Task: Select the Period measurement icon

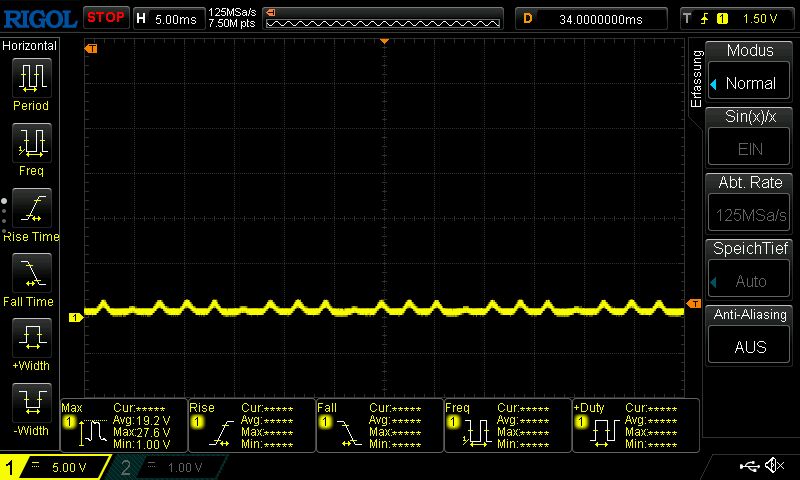Action: (32, 78)
